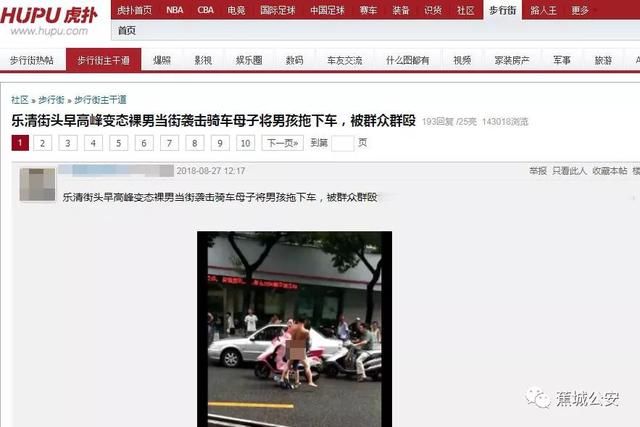Click 步行街主干道 breadcrumb link
Image resolution: width=640 pixels, height=427 pixels.
pyautogui.click(x=100, y=100)
